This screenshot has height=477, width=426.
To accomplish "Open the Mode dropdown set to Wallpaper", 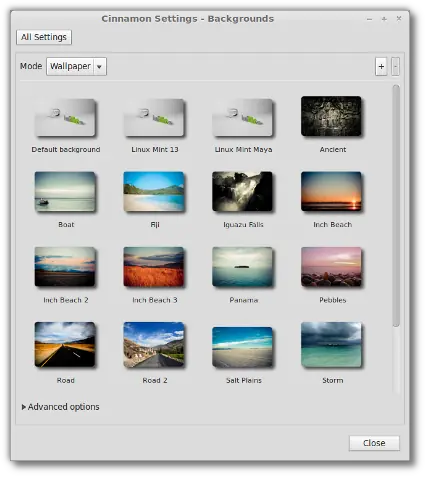I will point(76,66).
